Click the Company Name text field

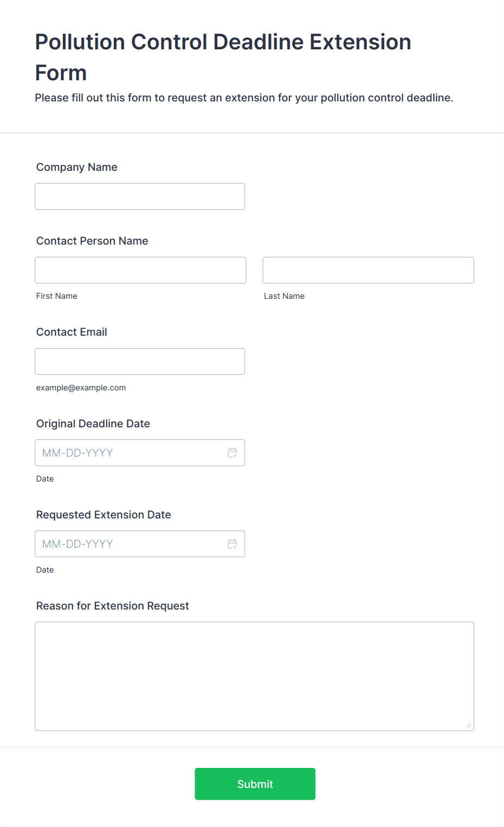point(140,196)
